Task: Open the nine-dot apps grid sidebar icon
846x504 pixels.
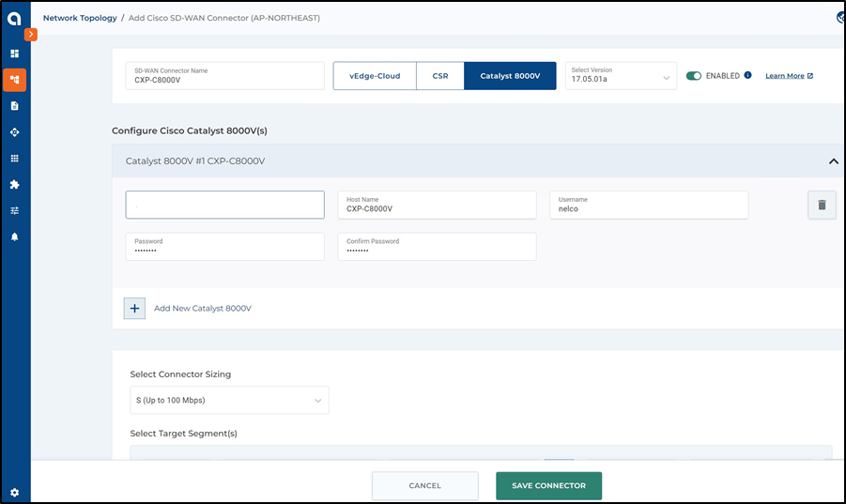Action: click(x=15, y=159)
